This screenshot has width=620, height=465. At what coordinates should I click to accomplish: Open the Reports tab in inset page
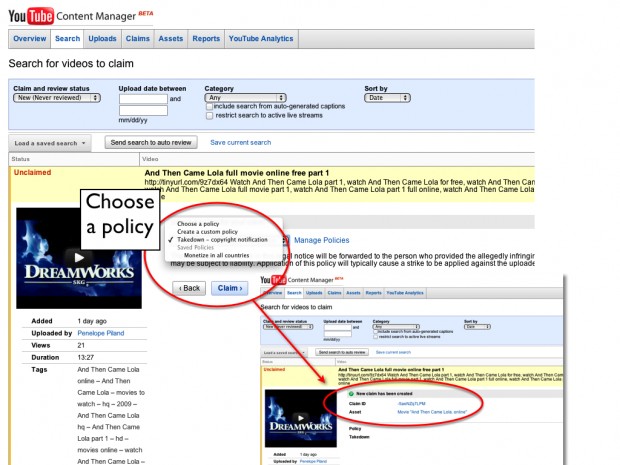coord(373,293)
